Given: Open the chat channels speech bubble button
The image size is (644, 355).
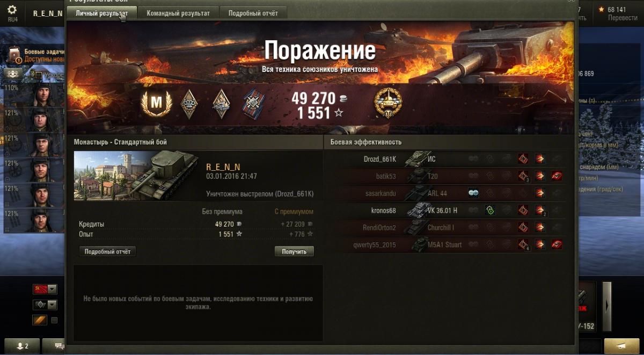Looking at the screenshot, I should click(58, 346).
